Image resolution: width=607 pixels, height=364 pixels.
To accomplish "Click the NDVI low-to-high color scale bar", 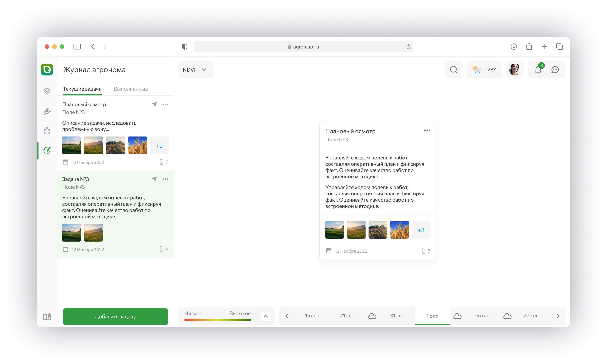I will (217, 320).
